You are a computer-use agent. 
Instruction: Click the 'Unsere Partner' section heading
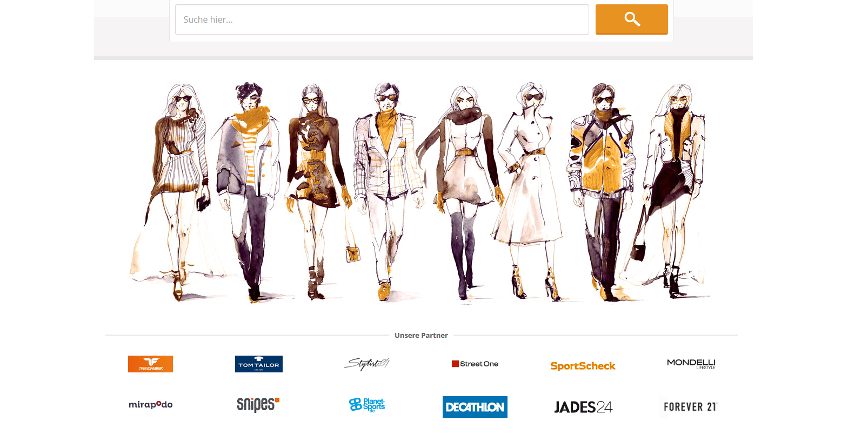[421, 335]
